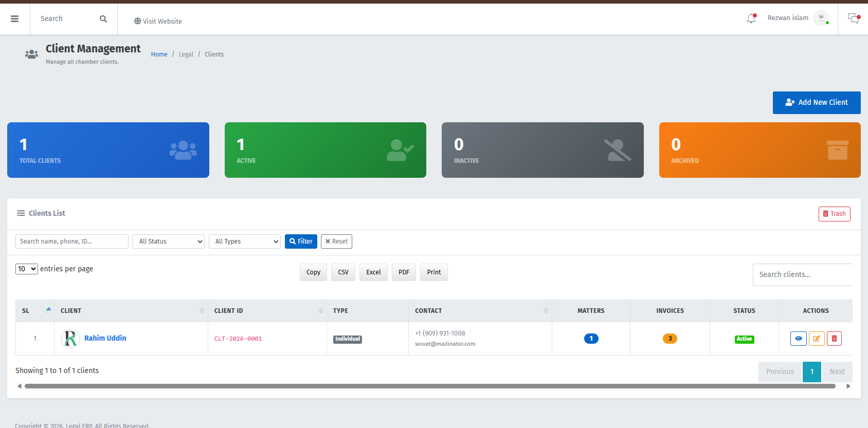The height and width of the screenshot is (428, 868).
Task: Export clients to Excel
Action: (373, 272)
